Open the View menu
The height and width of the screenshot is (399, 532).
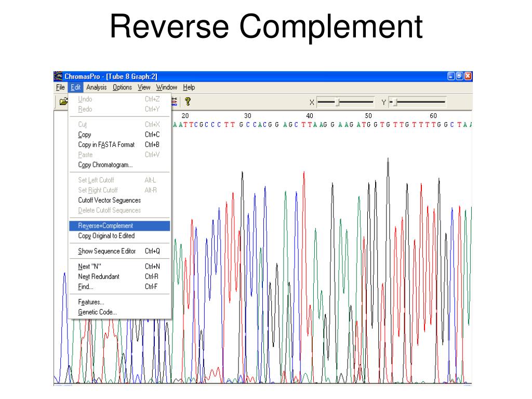(x=144, y=87)
